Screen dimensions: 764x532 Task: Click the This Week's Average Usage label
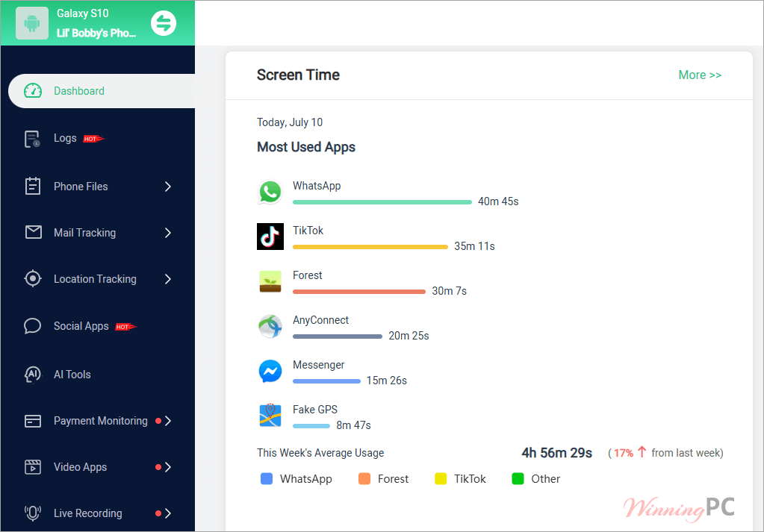point(320,453)
